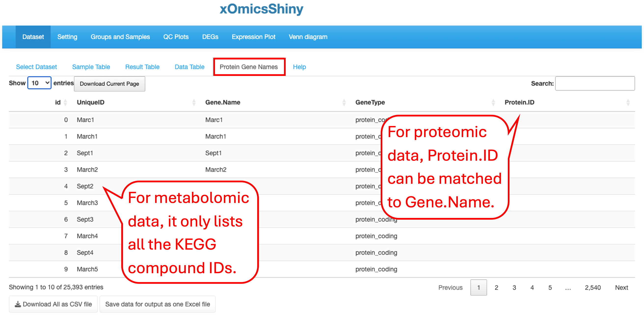
Task: Open the DEGs navigation tab
Action: pos(210,37)
